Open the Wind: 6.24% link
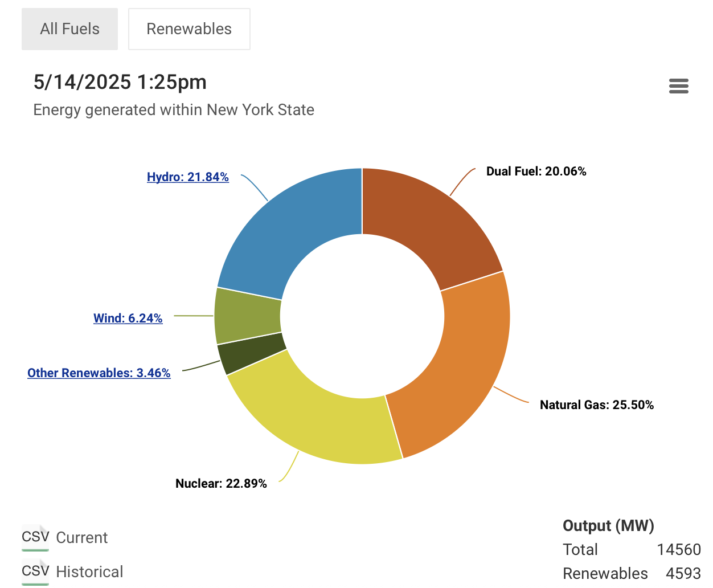Image resolution: width=713 pixels, height=588 pixels. click(x=128, y=318)
